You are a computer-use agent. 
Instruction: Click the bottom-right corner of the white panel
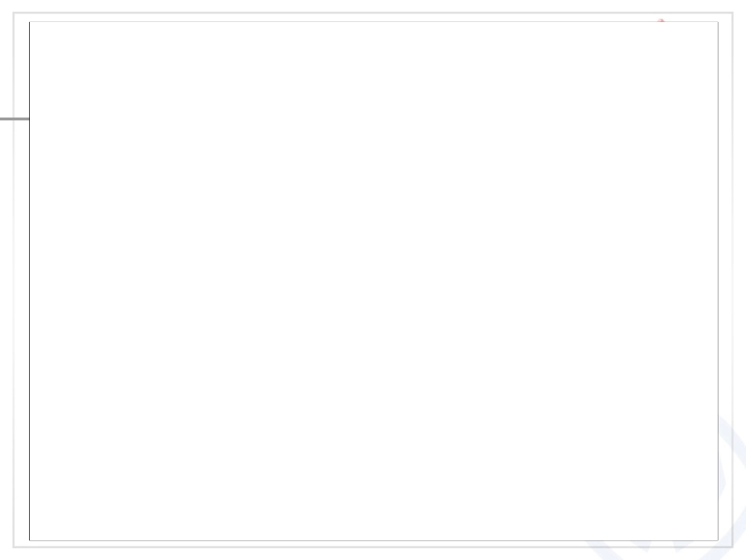[x=718, y=540]
